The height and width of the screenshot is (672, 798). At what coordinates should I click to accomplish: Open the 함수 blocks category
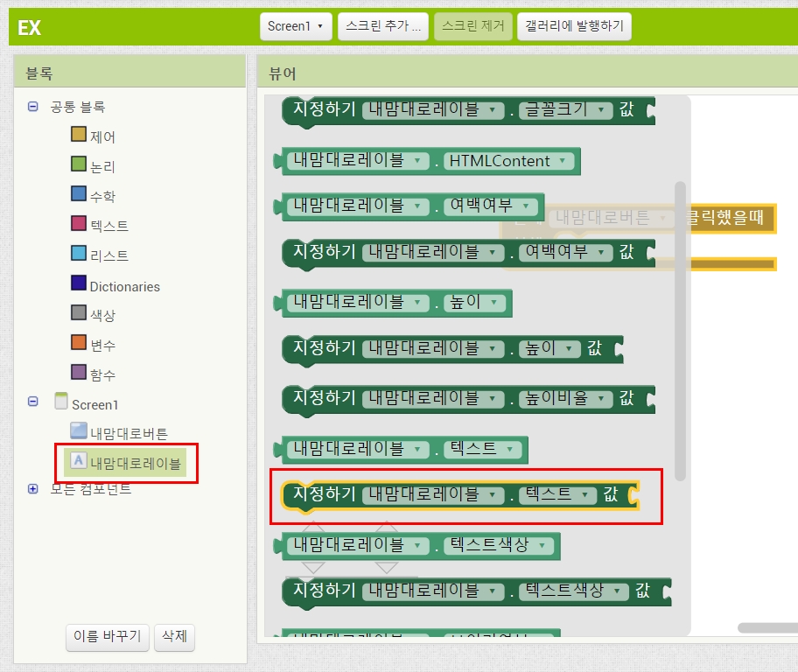pyautogui.click(x=94, y=374)
